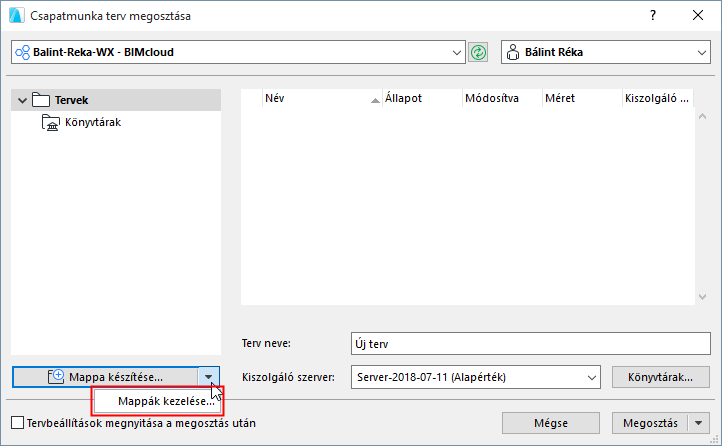Open the Kiszolgáló szerver dropdown
Viewport: 722px width, 446px height.
(592, 377)
